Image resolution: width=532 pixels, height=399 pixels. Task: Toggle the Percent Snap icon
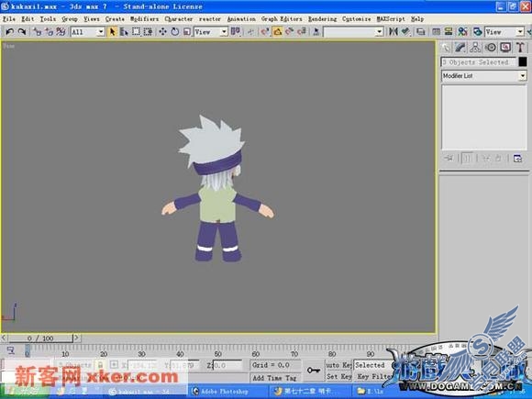pyautogui.click(x=290, y=31)
